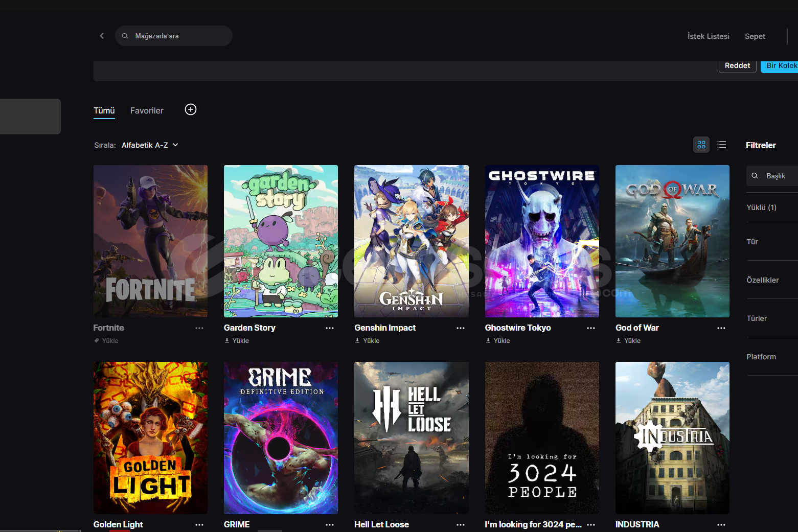Open options for I'm looking for 3024 people
The image size is (798, 532).
click(591, 525)
